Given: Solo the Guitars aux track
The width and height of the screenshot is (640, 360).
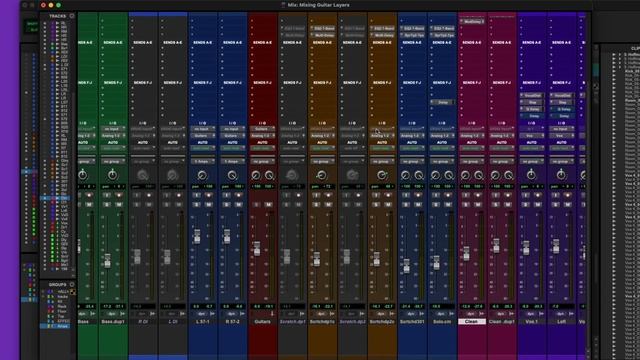Looking at the screenshot, I should [x=256, y=204].
